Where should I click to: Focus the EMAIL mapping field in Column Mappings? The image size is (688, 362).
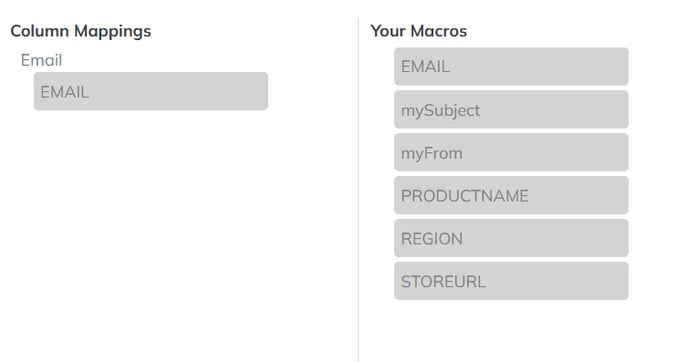[151, 91]
